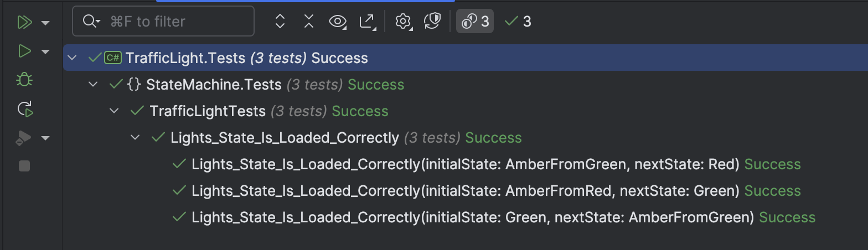This screenshot has height=250, width=868.
Task: Collapse all nodes in the test tree
Action: (x=309, y=22)
